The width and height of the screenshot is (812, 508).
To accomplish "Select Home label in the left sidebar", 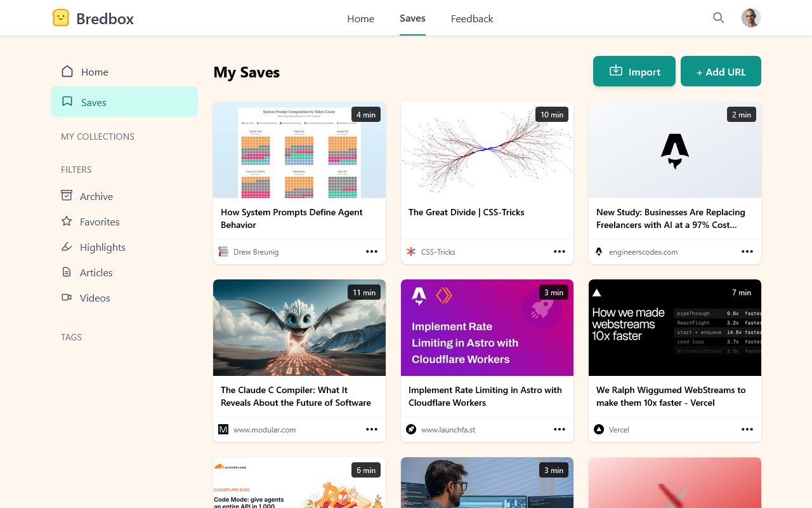I will [95, 72].
